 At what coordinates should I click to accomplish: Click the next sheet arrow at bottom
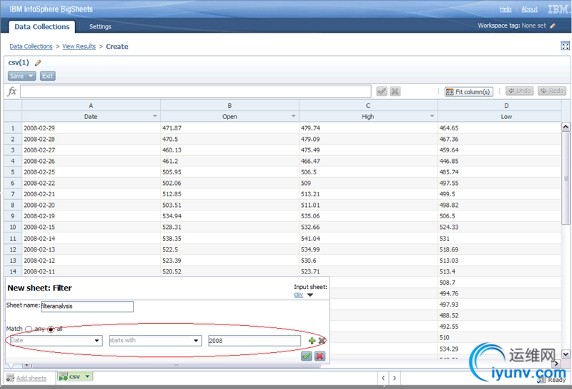tap(394, 378)
